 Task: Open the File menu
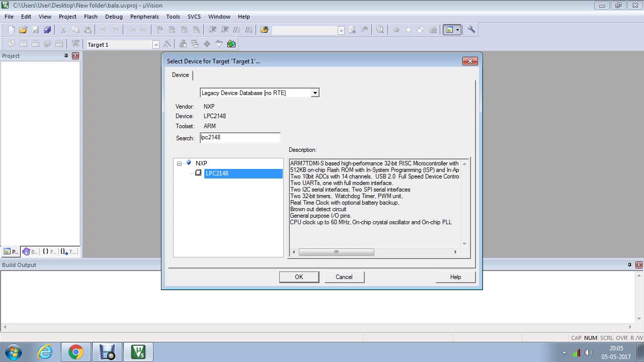pyautogui.click(x=9, y=17)
